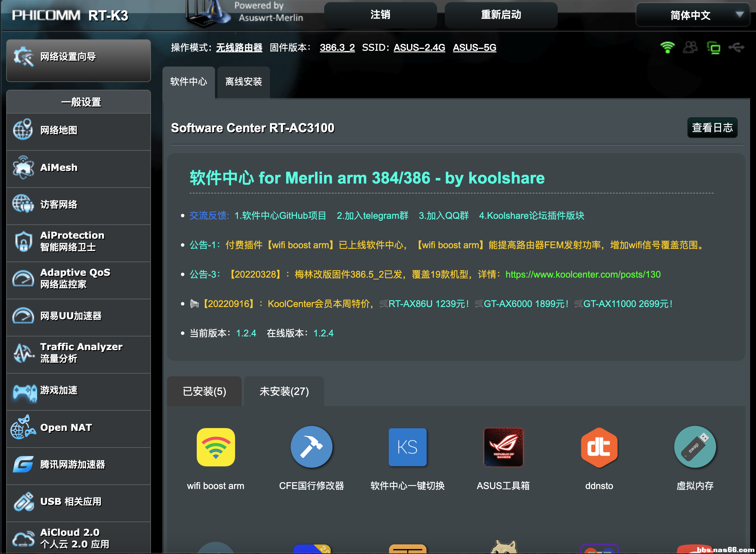Click the 游戏加速 menu label
This screenshot has width=756, height=554.
59,390
